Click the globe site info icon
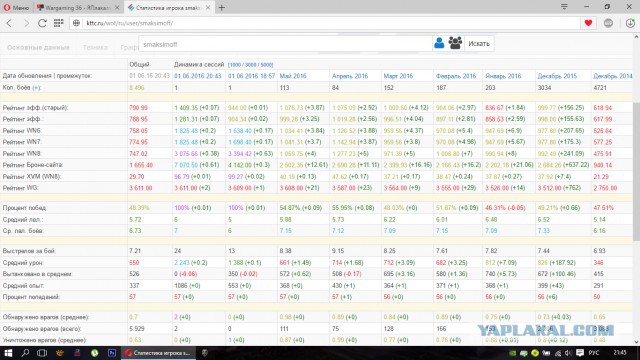 [x=76, y=23]
